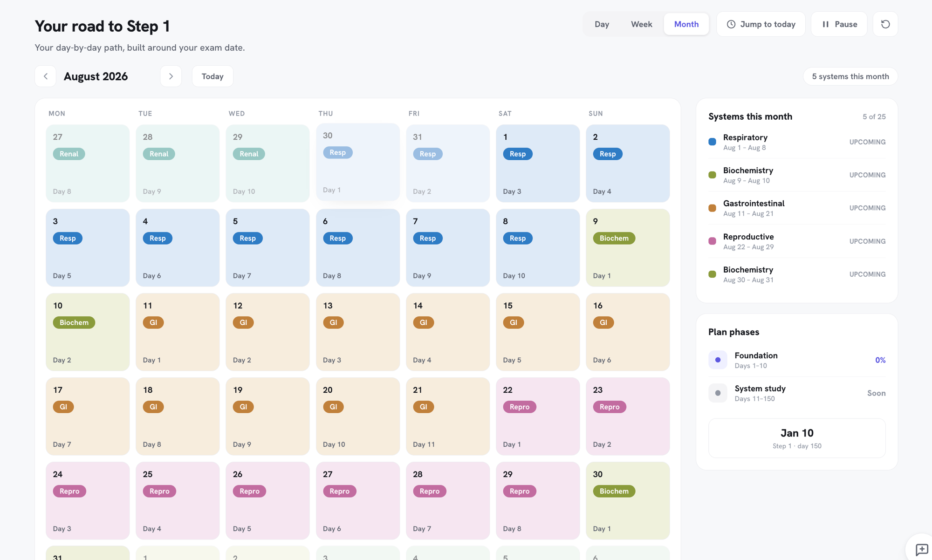Select Biochemistry Aug 30 – Aug 31 row
Screen dimensions: 932x560
point(797,274)
